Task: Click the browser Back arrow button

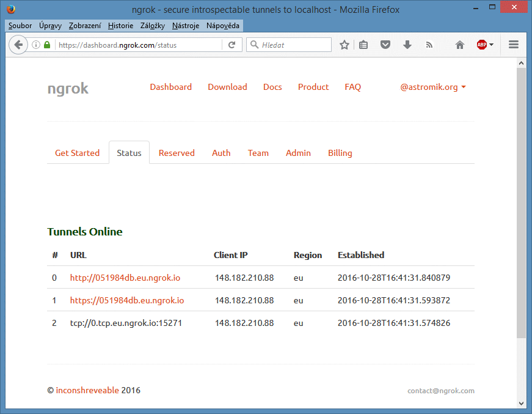Action: coord(18,45)
